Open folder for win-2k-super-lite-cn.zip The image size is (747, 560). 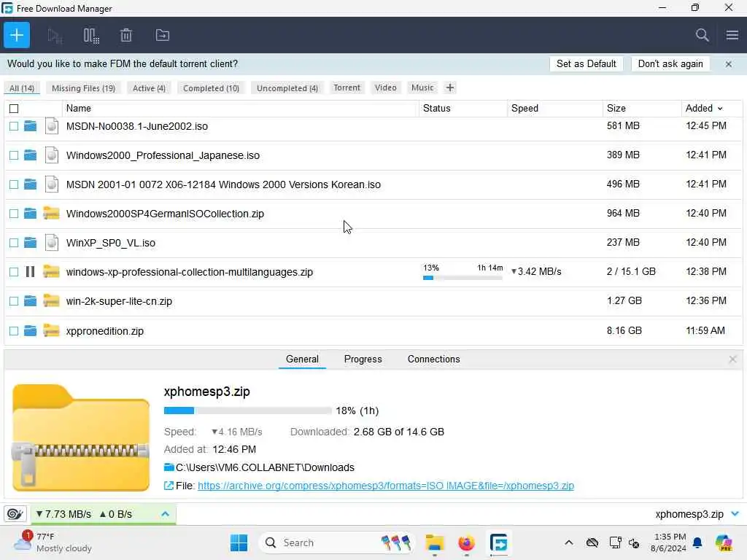click(30, 301)
